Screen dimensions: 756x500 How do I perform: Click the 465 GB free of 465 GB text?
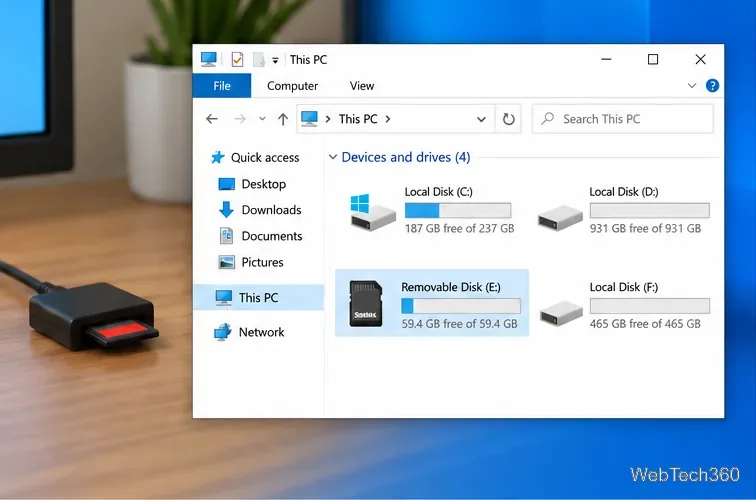pyautogui.click(x=645, y=324)
